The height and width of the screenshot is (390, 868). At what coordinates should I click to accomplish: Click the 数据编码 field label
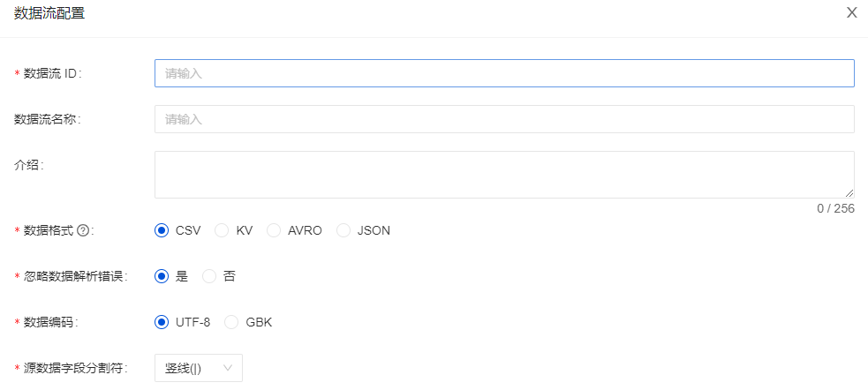pyautogui.click(x=50, y=322)
